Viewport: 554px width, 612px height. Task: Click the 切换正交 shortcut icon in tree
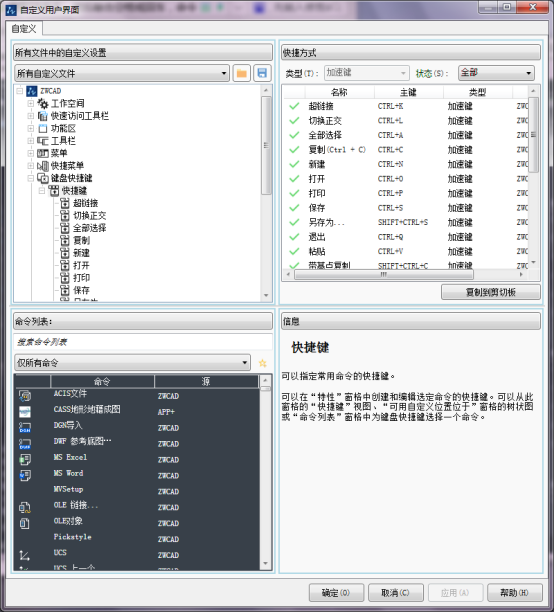65,216
